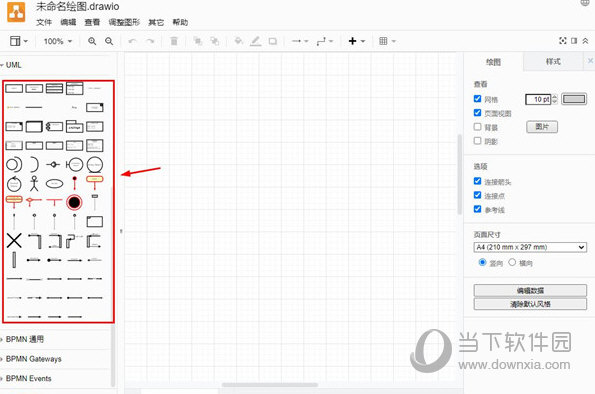Viewport: 595px width, 394px height.
Task: Select the UML actor stick figure shape
Action: pos(34,183)
